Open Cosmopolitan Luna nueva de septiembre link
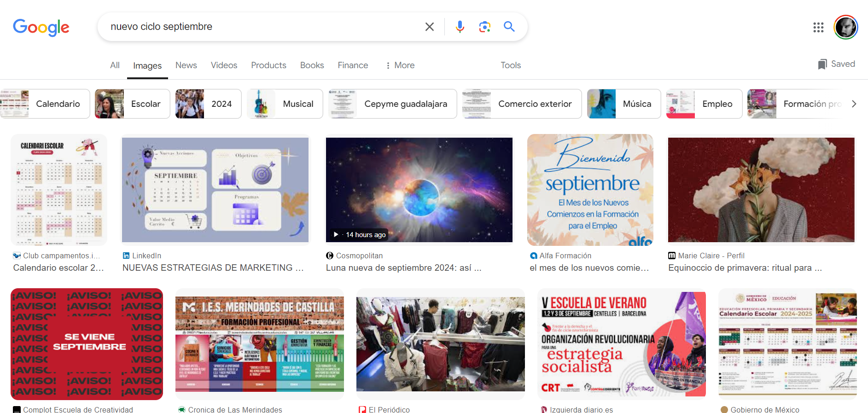 tap(403, 268)
